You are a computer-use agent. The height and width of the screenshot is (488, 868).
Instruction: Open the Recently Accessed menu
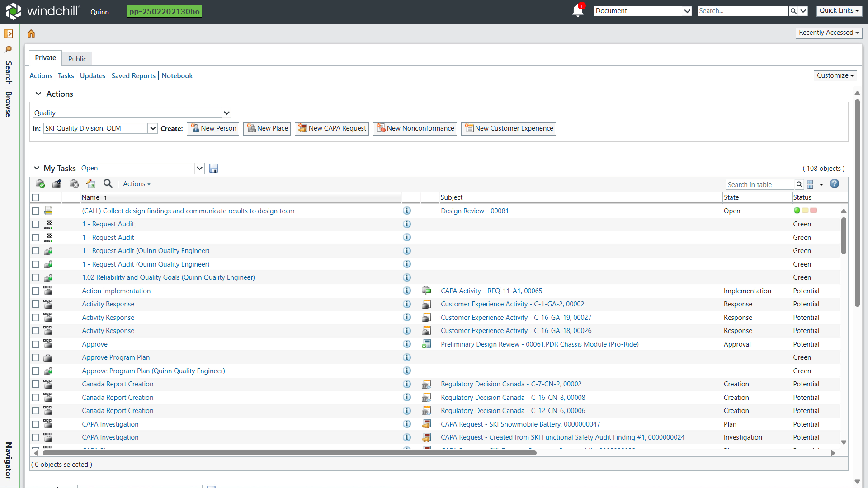pyautogui.click(x=829, y=33)
